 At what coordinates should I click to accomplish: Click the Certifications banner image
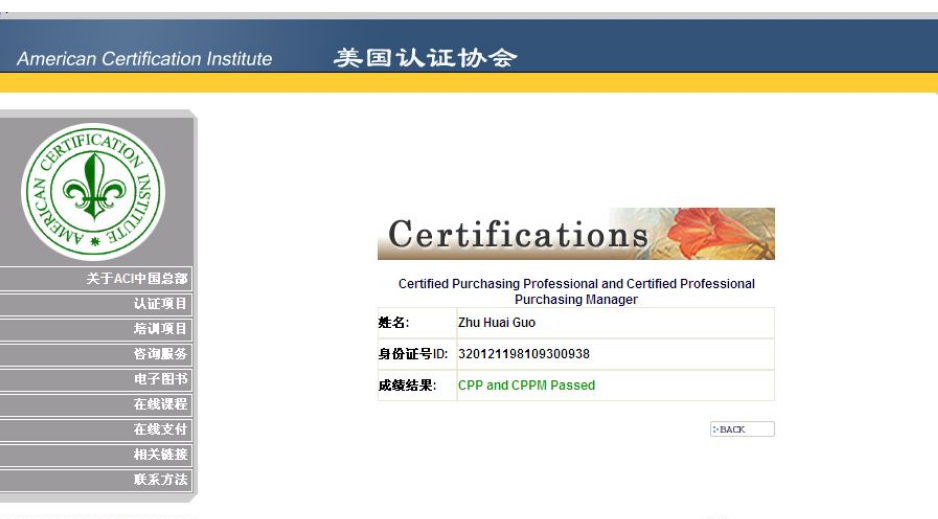576,234
